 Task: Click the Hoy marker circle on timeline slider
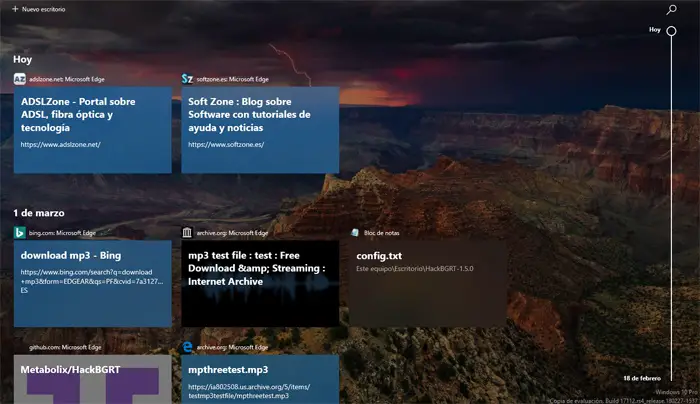click(x=671, y=31)
